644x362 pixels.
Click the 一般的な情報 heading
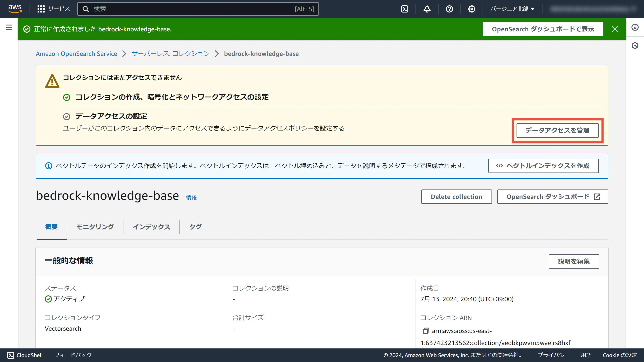click(x=69, y=261)
